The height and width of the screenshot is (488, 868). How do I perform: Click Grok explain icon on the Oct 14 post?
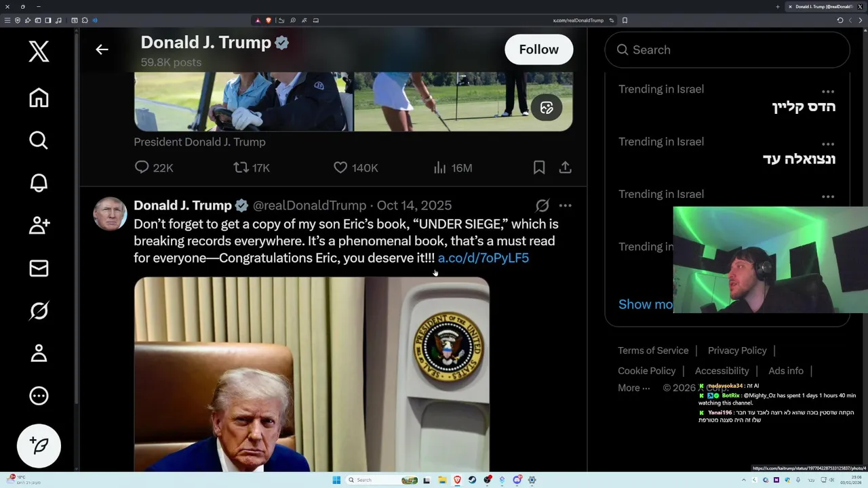coord(542,205)
